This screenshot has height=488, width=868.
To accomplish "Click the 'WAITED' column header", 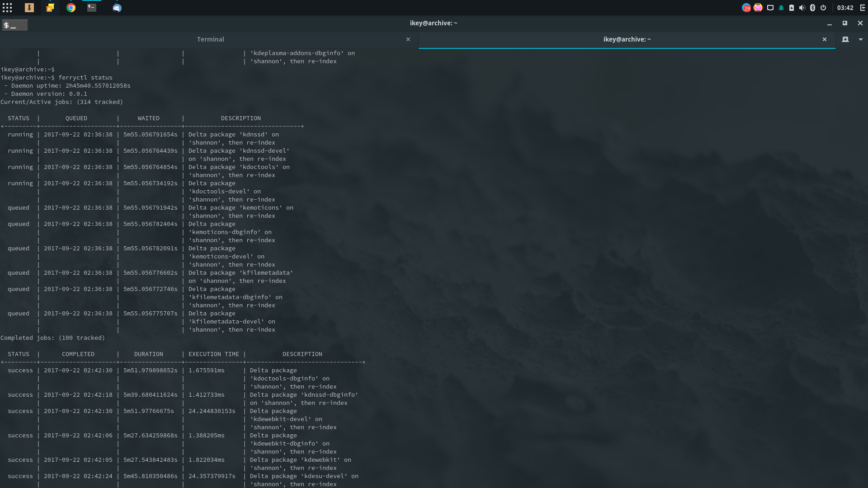I will (x=149, y=118).
